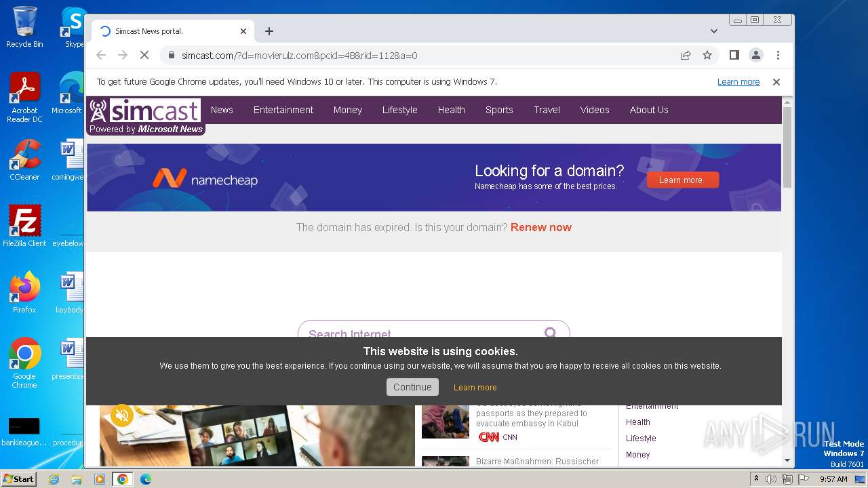868x488 pixels.
Task: Open File Explorer from taskbar
Action: [x=77, y=479]
